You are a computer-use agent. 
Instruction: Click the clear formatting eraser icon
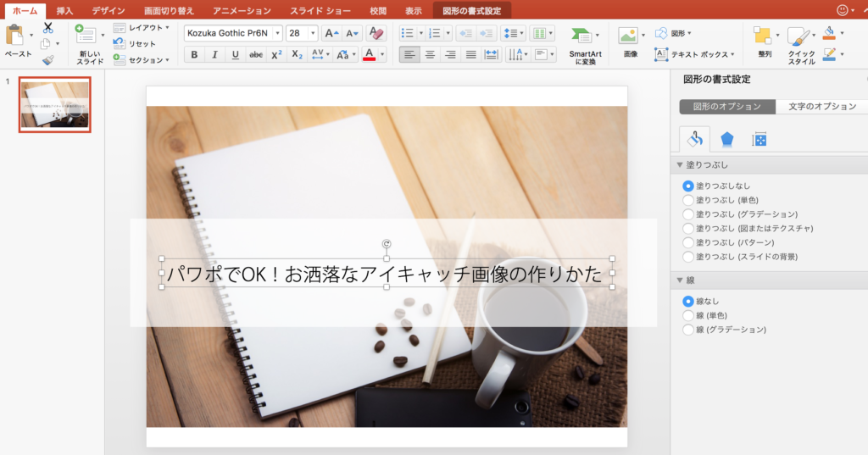coord(378,33)
